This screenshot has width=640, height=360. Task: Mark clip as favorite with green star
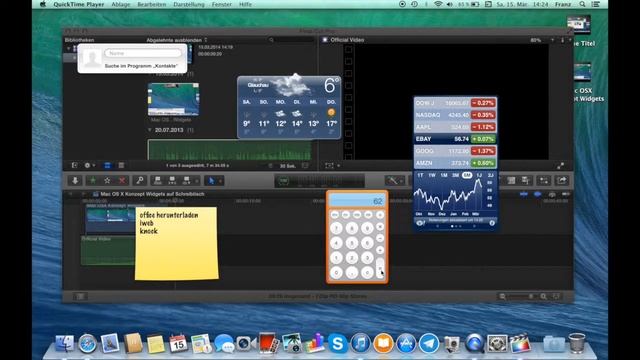[x=93, y=180]
